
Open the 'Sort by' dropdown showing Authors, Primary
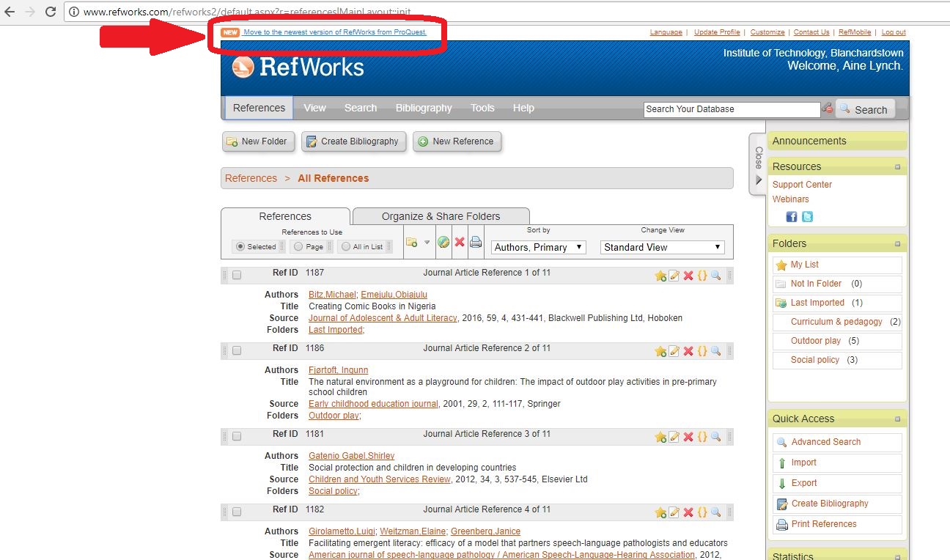pos(538,247)
